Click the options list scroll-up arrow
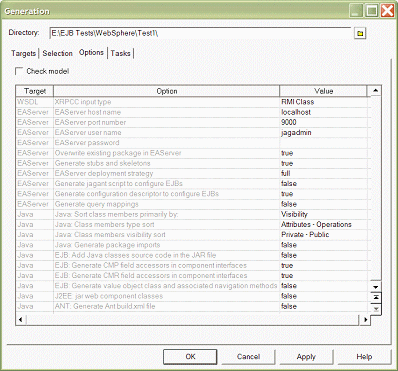The image size is (398, 371). 376,90
